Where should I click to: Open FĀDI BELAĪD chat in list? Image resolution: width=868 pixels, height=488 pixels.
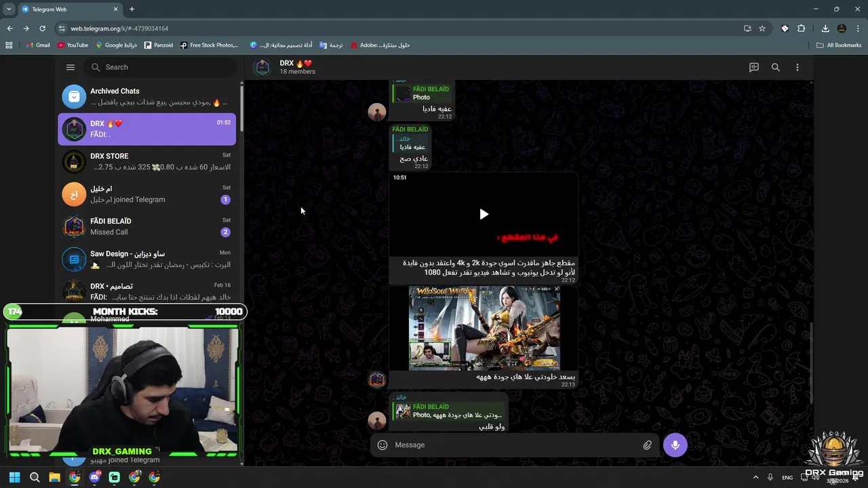point(147,226)
